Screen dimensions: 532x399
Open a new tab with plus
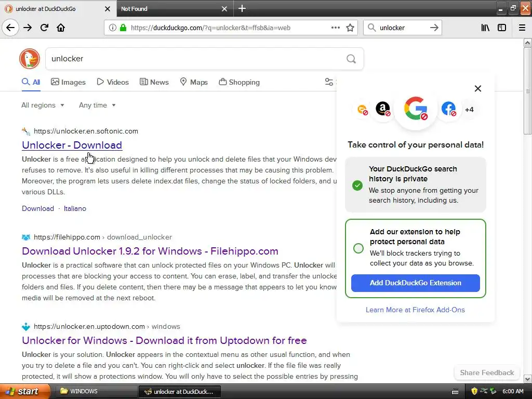point(242,8)
